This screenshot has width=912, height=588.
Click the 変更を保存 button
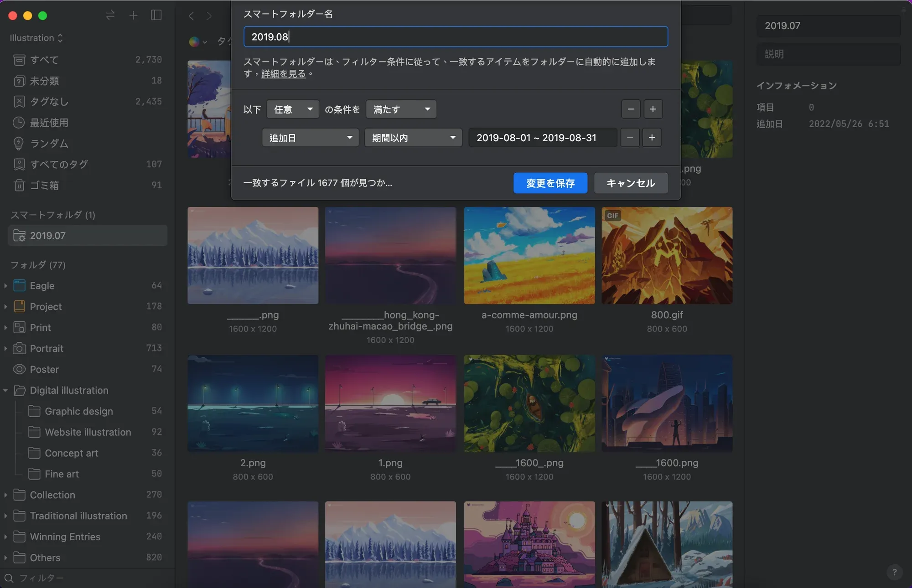550,183
